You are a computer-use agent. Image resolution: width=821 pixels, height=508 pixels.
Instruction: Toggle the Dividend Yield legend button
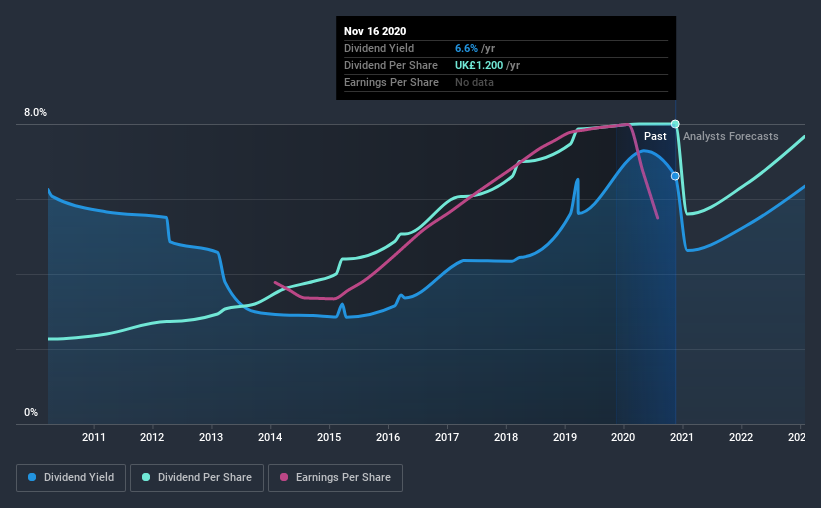[x=71, y=478]
